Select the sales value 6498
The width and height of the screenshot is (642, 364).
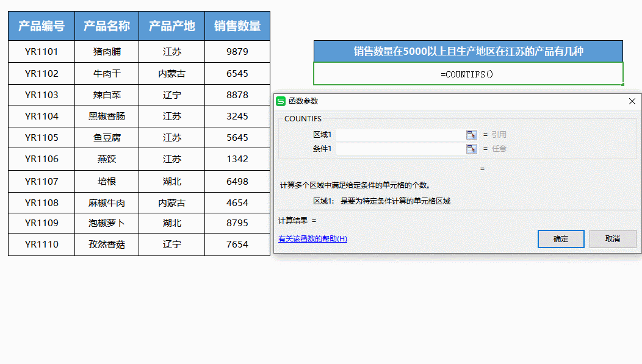(x=237, y=182)
